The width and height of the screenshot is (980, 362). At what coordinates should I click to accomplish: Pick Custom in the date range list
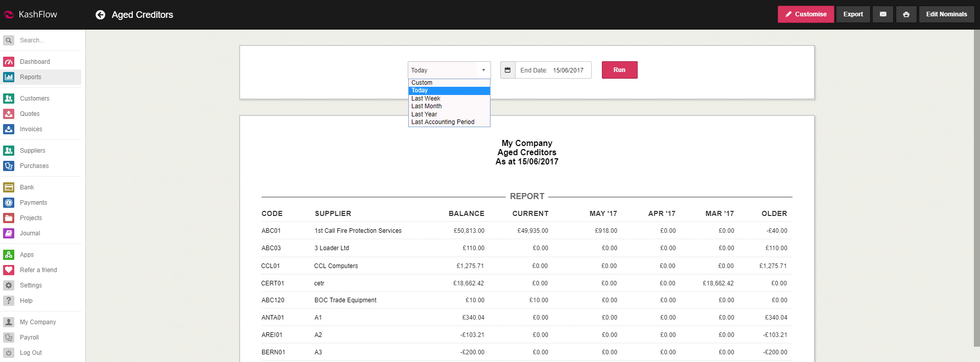point(422,83)
